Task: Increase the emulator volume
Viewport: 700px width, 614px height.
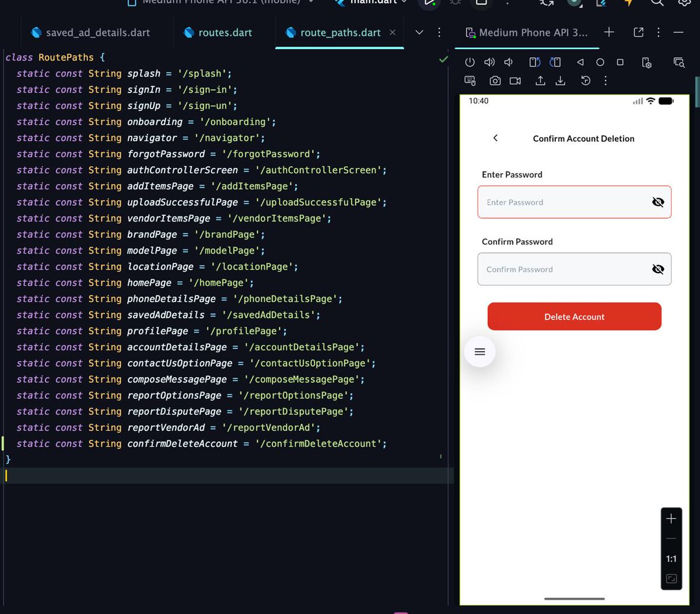Action: [x=489, y=62]
